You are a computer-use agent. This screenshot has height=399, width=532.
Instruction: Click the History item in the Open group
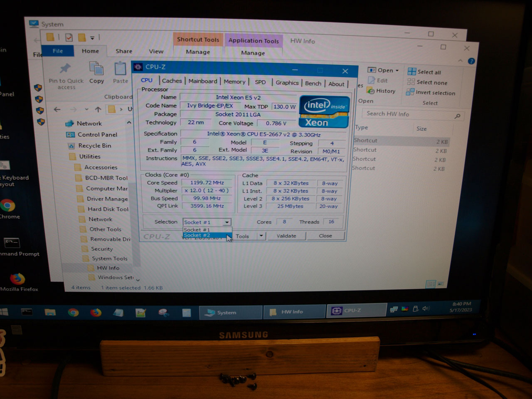[381, 91]
